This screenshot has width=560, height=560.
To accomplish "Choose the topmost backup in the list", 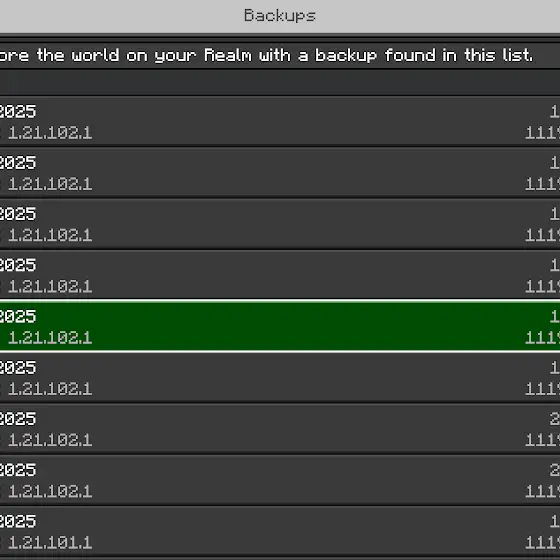I will (x=280, y=121).
